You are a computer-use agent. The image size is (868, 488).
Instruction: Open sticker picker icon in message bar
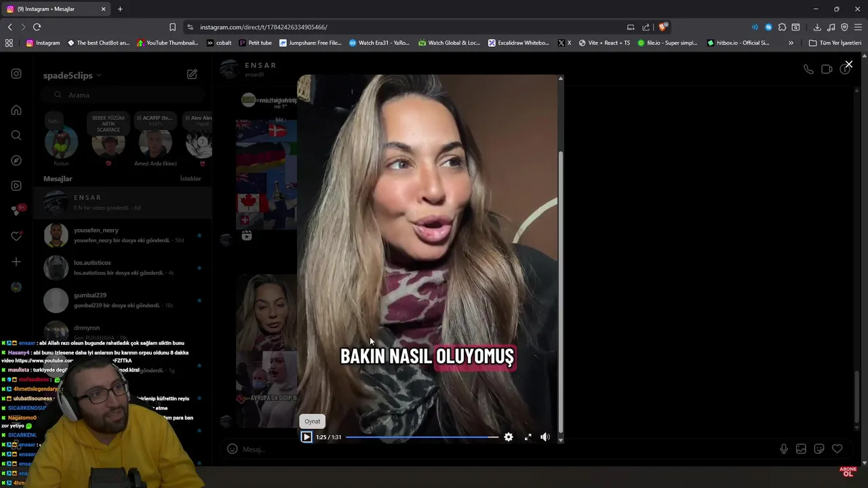819,449
